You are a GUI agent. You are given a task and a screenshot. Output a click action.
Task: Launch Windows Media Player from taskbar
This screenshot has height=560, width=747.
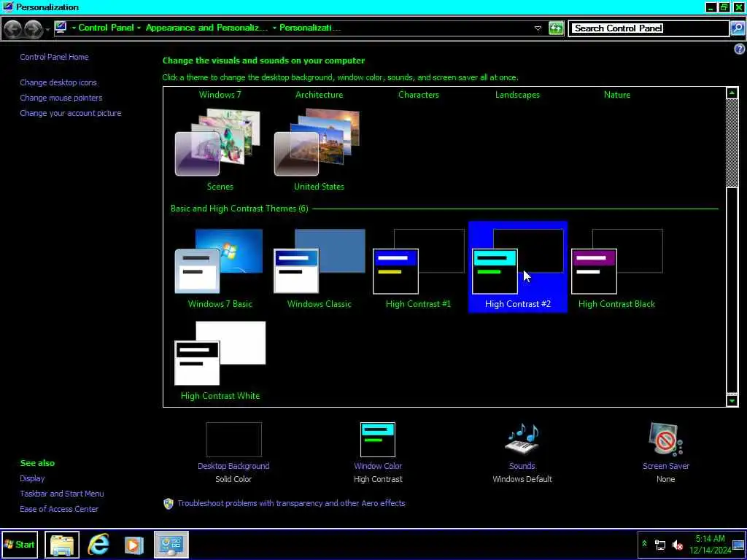pyautogui.click(x=134, y=545)
